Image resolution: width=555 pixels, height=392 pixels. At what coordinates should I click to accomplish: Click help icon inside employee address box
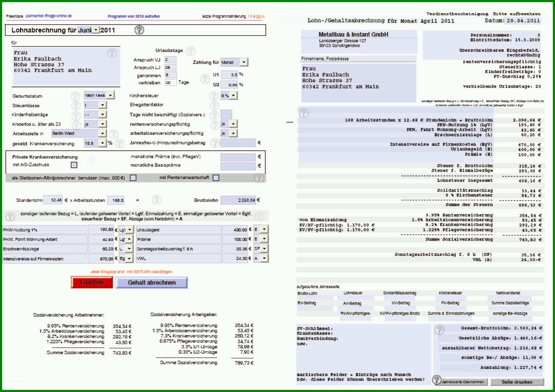point(112,53)
